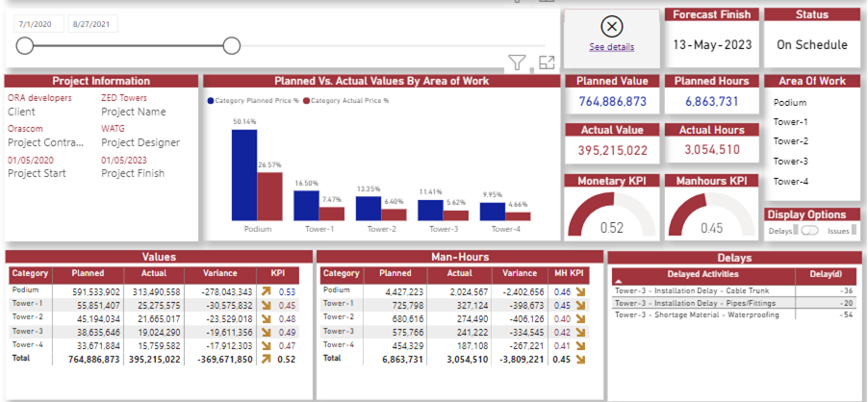Image resolution: width=868 pixels, height=402 pixels.
Task: Click Orascom project contractor value
Action: (25, 129)
